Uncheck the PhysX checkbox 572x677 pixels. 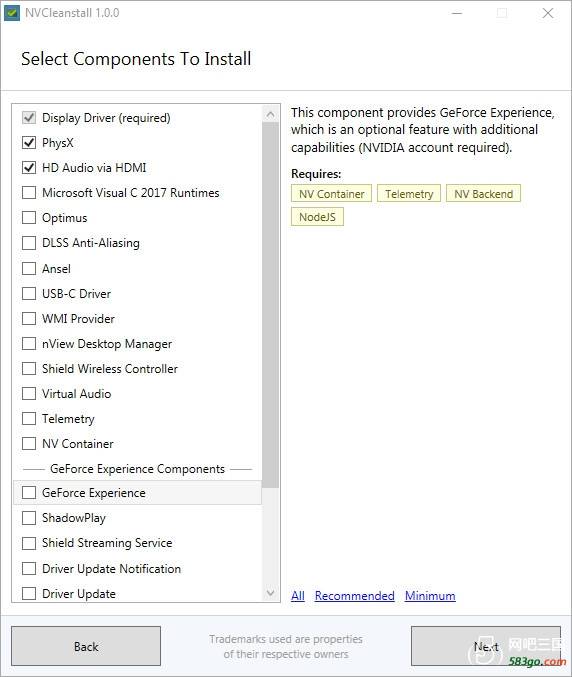click(x=29, y=142)
